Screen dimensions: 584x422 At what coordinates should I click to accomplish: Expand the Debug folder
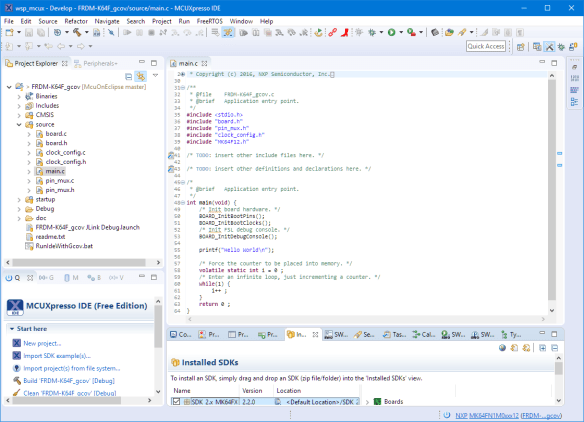[19, 209]
